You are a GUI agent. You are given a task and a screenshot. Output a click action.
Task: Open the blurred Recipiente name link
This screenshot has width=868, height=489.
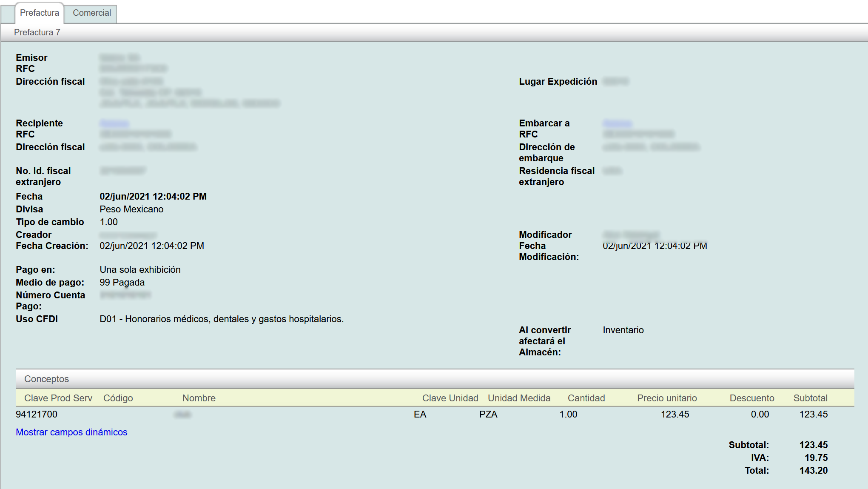114,123
